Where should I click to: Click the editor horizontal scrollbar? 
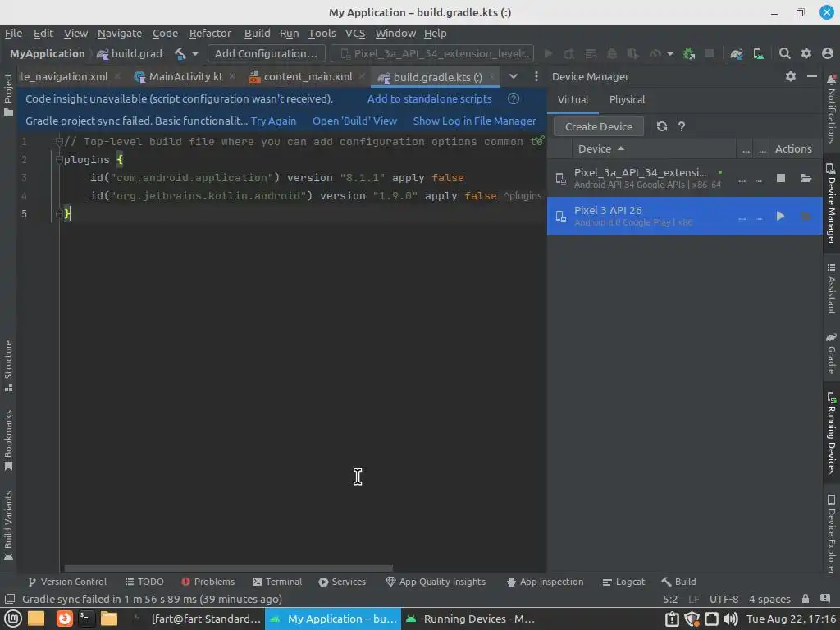point(228,568)
